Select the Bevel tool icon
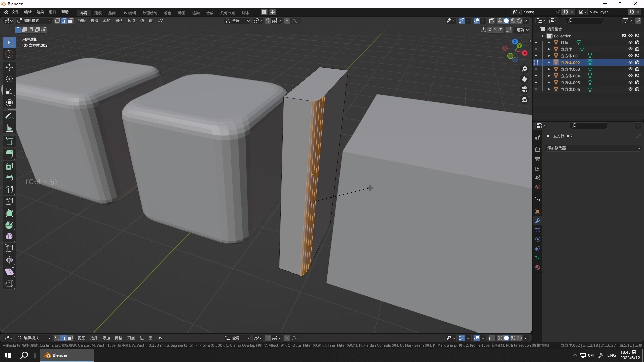Screen dimensions: 644x362 pyautogui.click(x=9, y=178)
